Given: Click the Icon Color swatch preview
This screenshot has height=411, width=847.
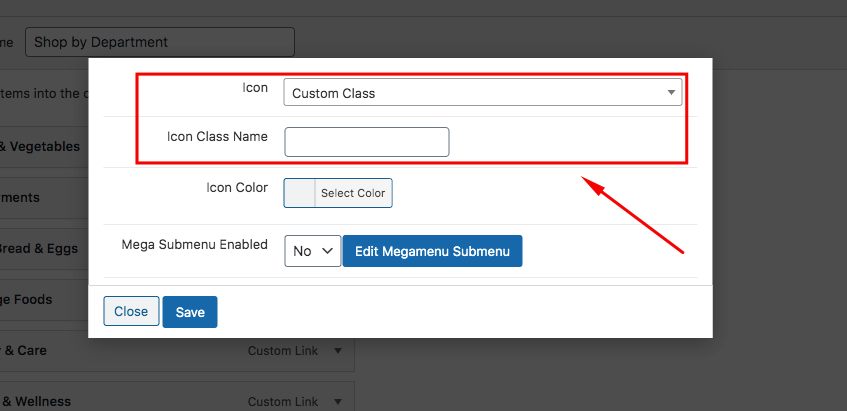Looking at the screenshot, I should [x=300, y=193].
